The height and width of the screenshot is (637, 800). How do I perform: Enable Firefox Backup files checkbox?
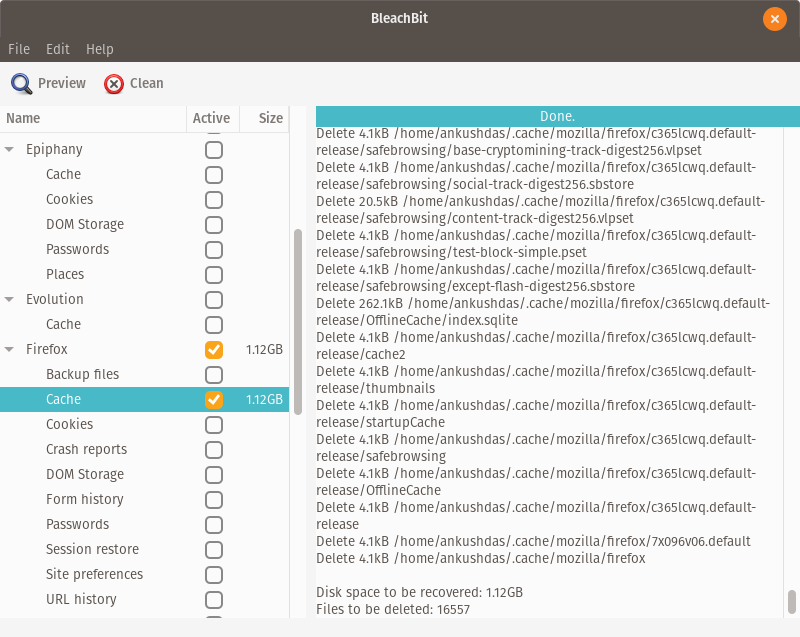(x=214, y=375)
